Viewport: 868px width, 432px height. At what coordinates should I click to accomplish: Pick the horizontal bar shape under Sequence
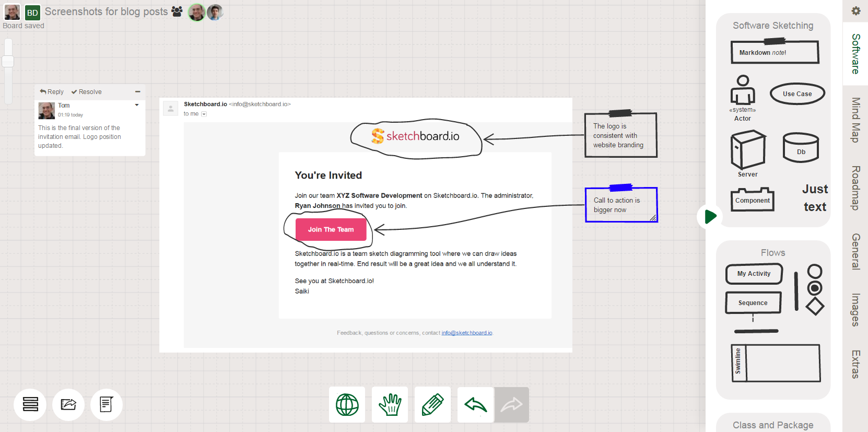coord(756,331)
